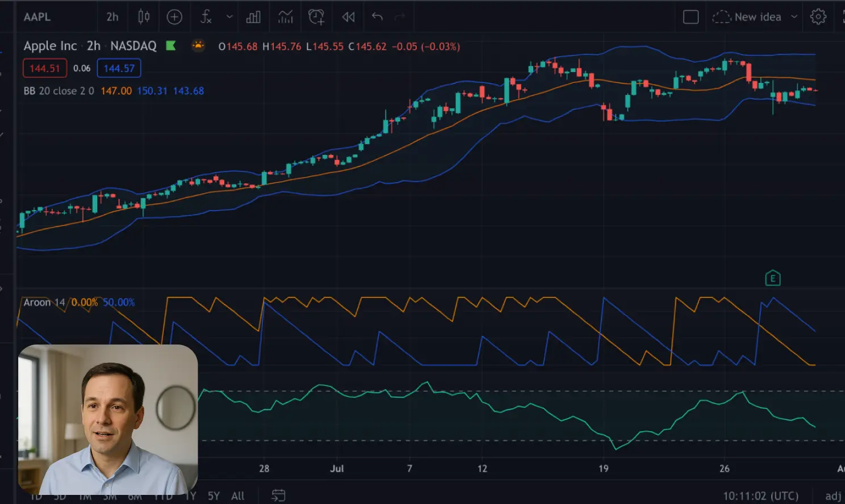Open the candlestick chart style selector
Screen dimensions: 845x504
(x=144, y=17)
